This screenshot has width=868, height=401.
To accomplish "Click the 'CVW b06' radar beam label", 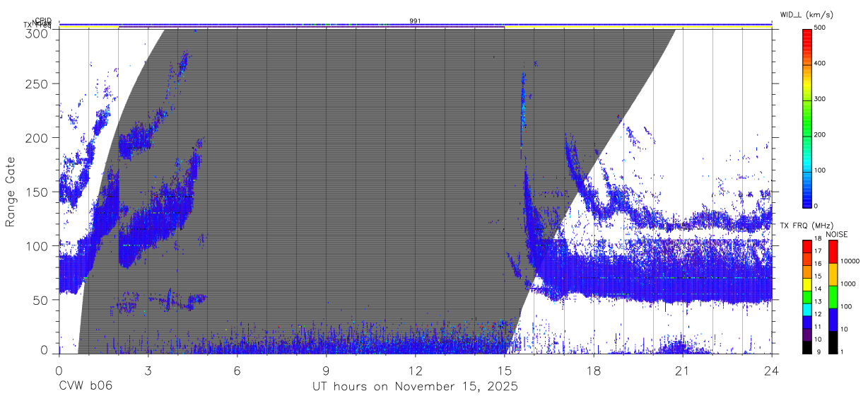I will (85, 387).
